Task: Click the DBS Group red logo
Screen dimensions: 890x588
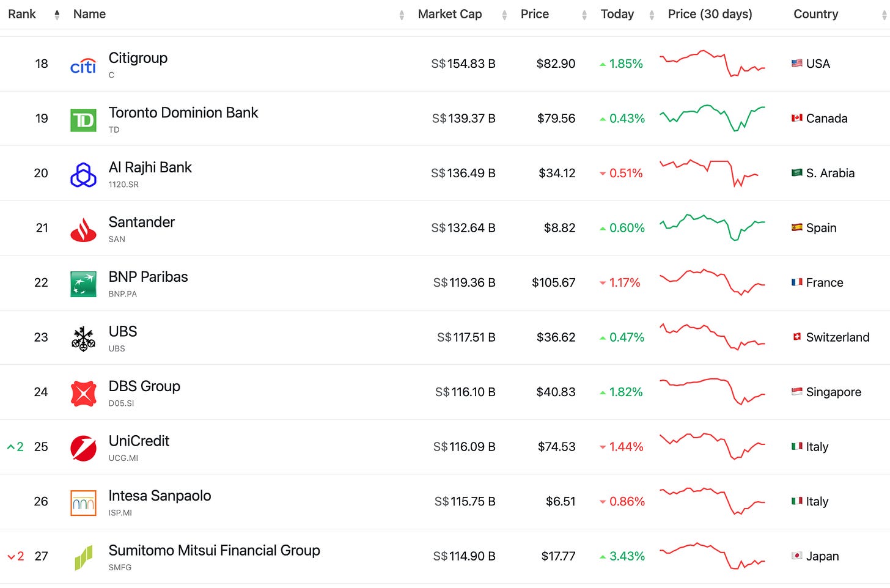Action: click(83, 394)
